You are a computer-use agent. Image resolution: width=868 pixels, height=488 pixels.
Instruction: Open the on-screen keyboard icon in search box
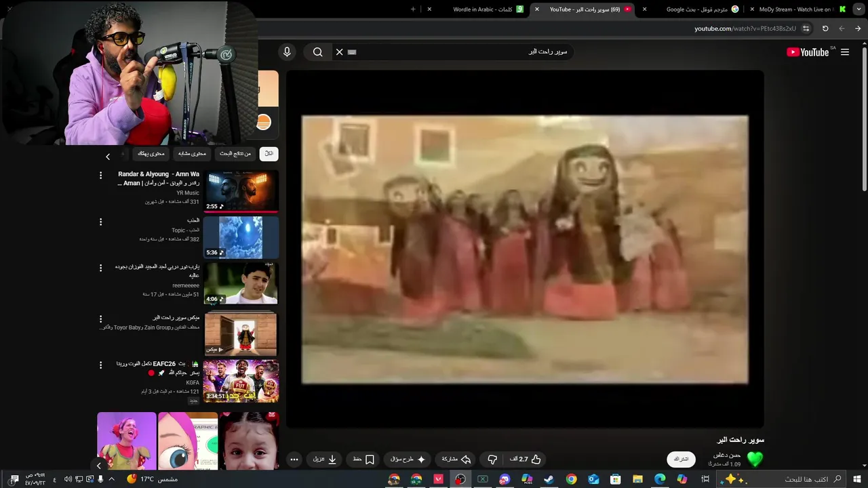point(352,52)
